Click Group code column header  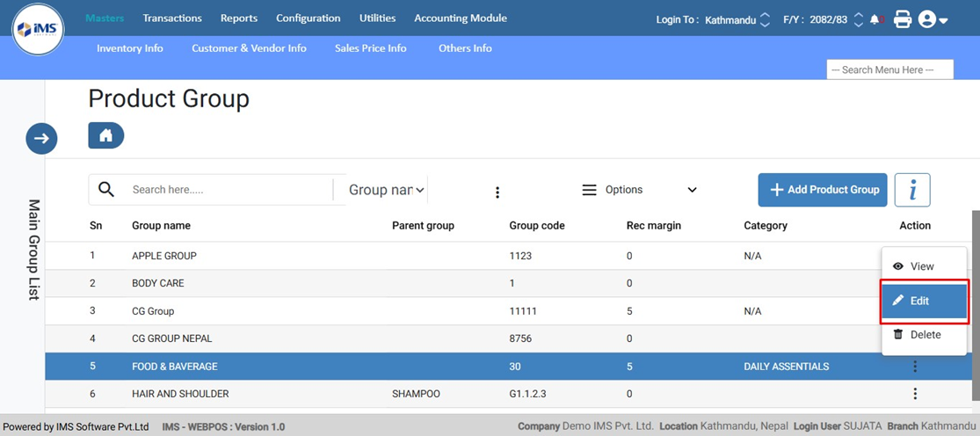coord(537,226)
